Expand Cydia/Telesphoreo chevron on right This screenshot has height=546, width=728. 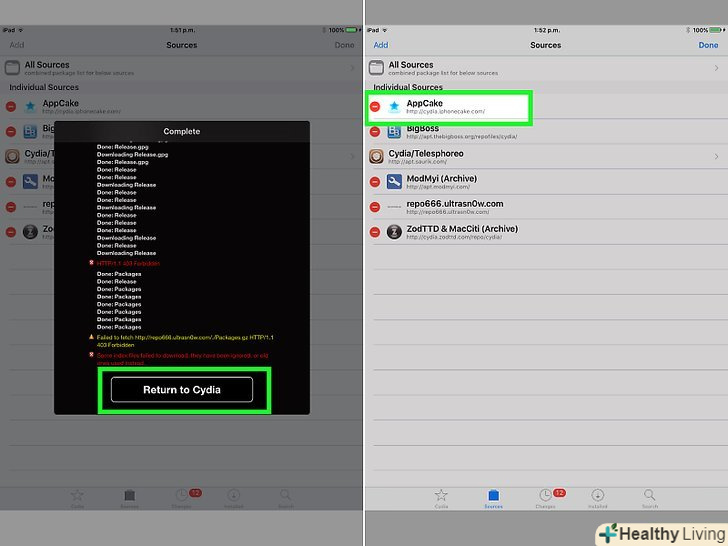point(716,157)
